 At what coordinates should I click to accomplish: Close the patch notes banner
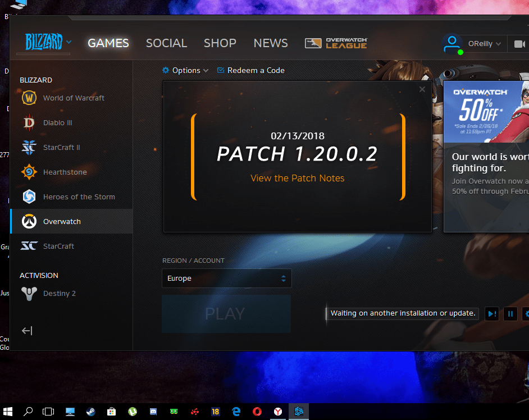click(x=422, y=89)
